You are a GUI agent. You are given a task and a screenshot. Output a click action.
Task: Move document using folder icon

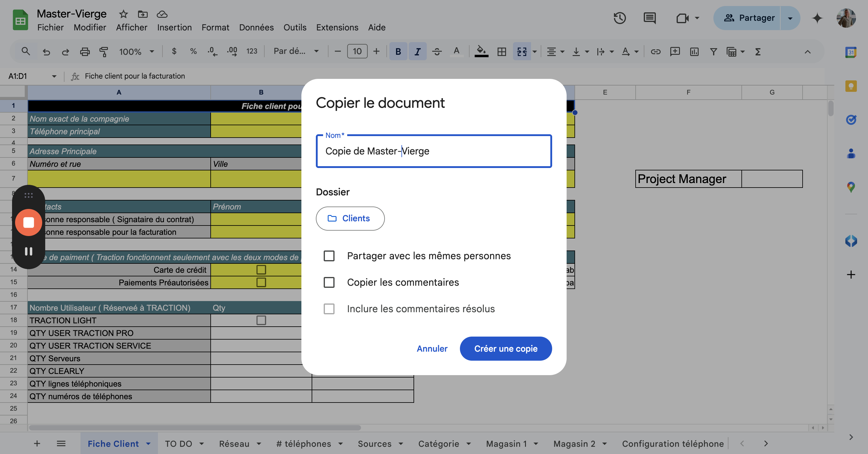point(143,14)
